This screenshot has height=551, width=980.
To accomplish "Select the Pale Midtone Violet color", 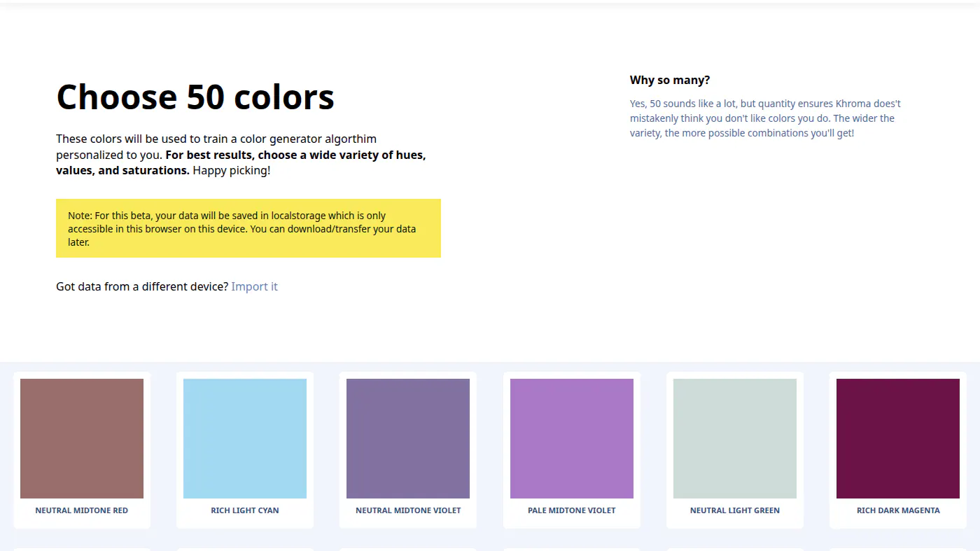I will click(x=572, y=438).
